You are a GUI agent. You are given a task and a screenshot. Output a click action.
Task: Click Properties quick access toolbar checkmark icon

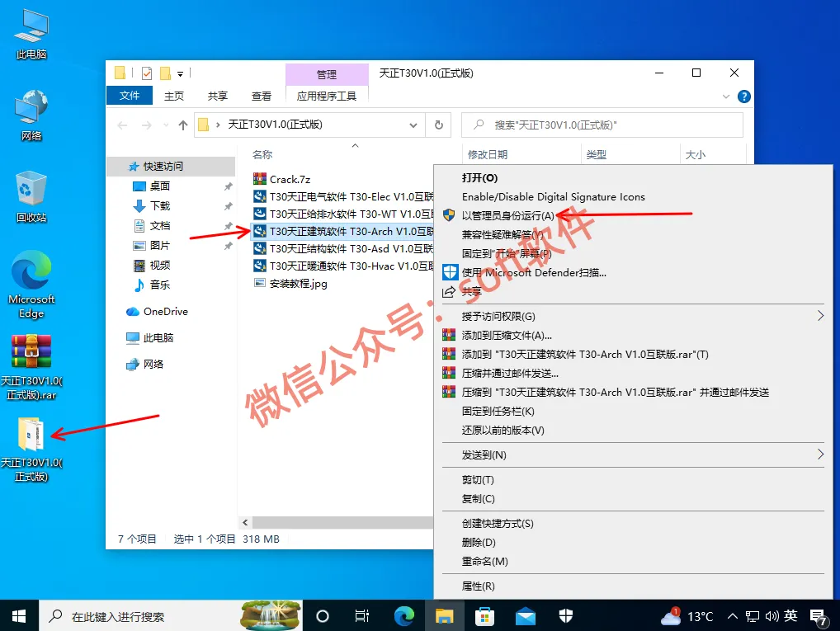(147, 73)
